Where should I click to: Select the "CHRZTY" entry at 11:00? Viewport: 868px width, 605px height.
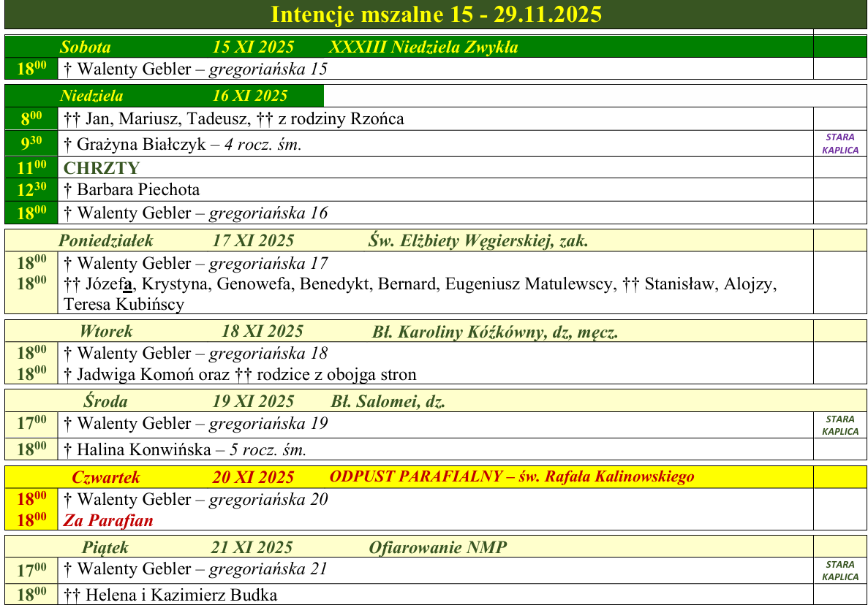tap(102, 168)
